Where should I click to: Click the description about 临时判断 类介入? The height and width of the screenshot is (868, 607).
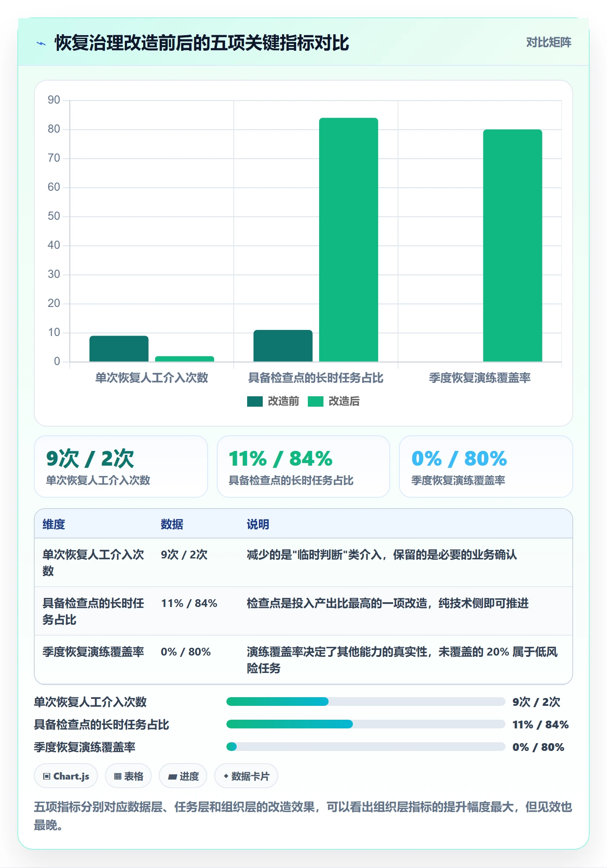[x=382, y=555]
